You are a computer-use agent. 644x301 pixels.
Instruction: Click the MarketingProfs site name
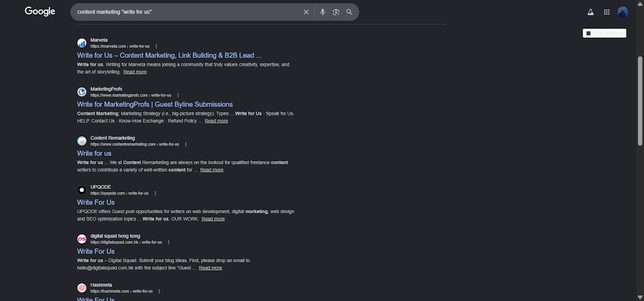click(106, 89)
